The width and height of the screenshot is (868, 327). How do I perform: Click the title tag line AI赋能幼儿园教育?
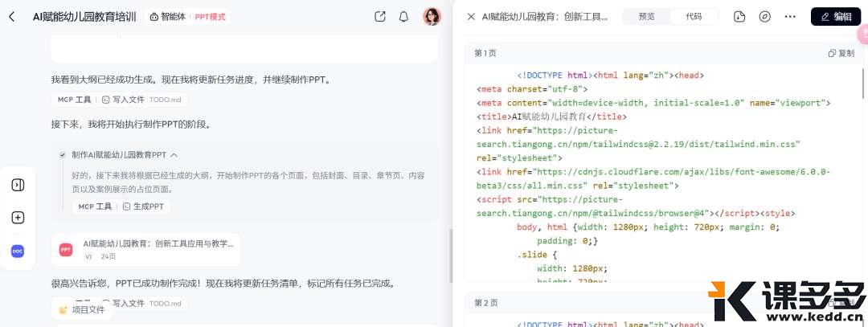[x=551, y=116]
